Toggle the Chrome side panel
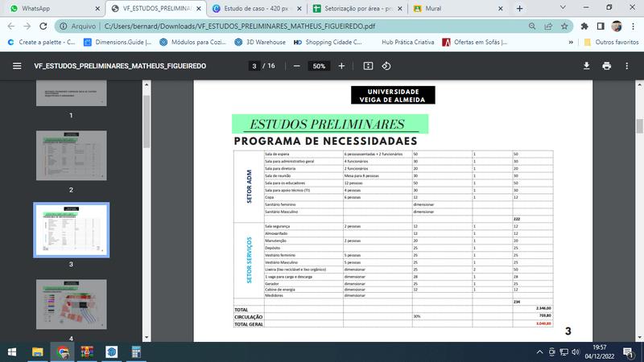644x362 pixels. (x=601, y=26)
